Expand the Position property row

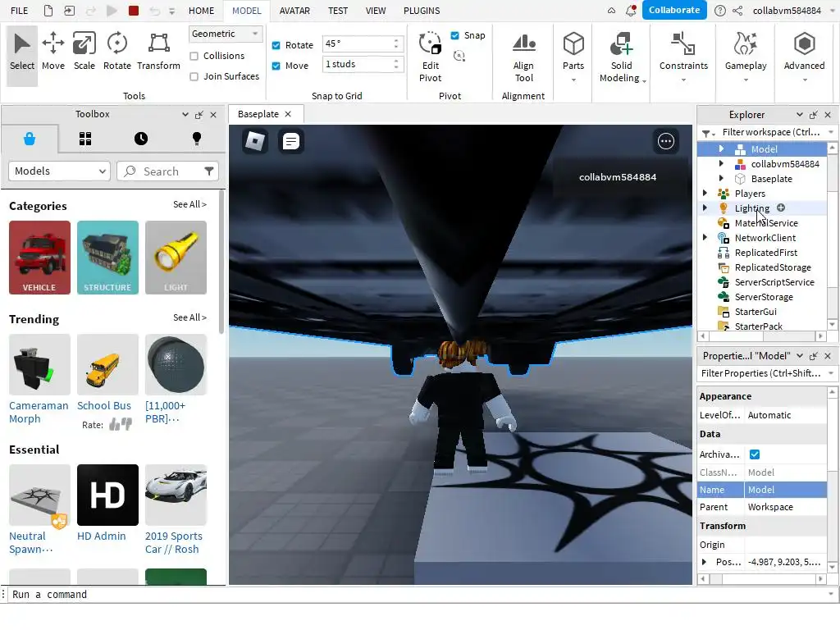[x=704, y=561]
